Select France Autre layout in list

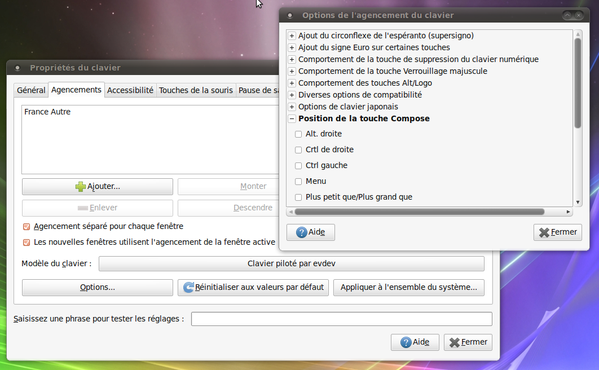(x=47, y=112)
